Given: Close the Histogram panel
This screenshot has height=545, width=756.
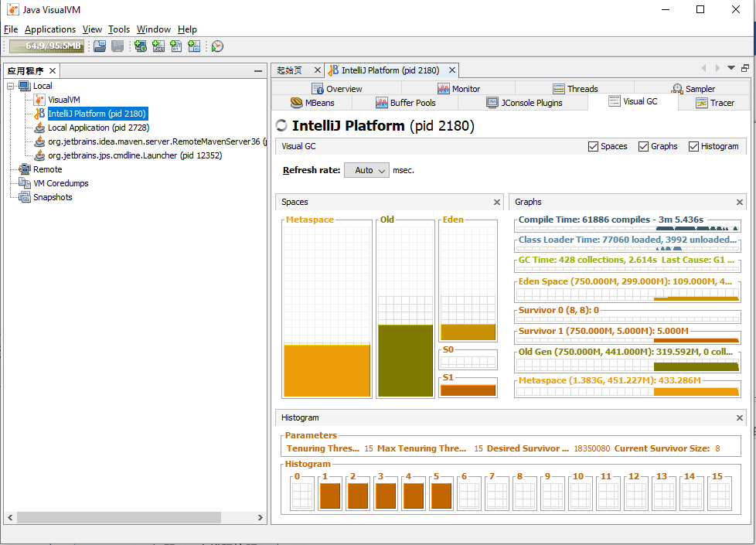Looking at the screenshot, I should click(x=740, y=417).
